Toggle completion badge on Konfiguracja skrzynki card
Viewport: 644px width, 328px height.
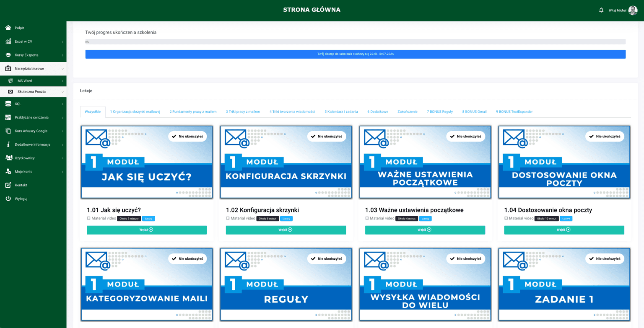[326, 136]
